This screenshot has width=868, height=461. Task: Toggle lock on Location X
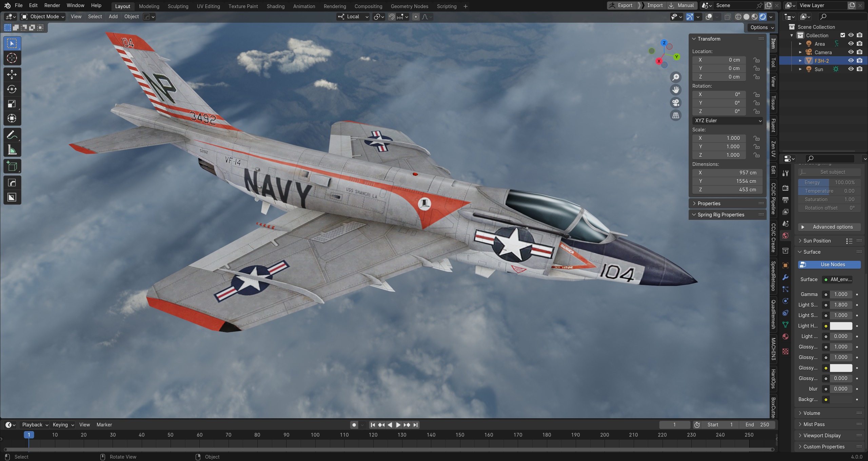coord(756,60)
